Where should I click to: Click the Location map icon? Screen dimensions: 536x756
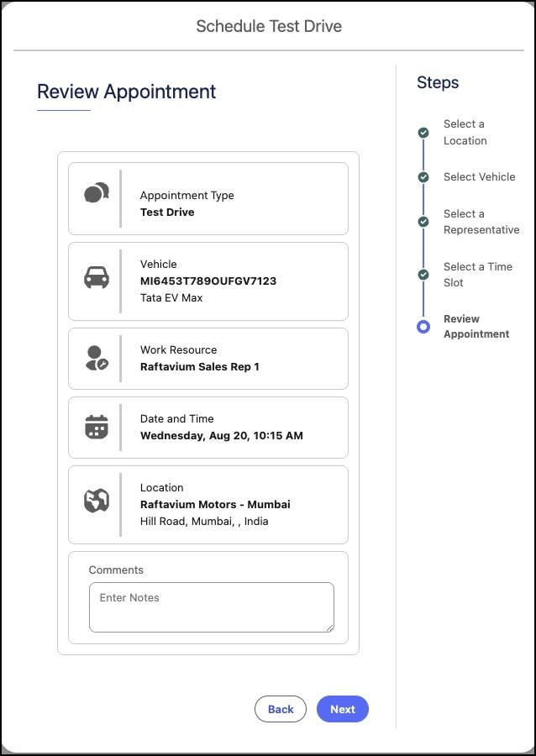coord(97,501)
